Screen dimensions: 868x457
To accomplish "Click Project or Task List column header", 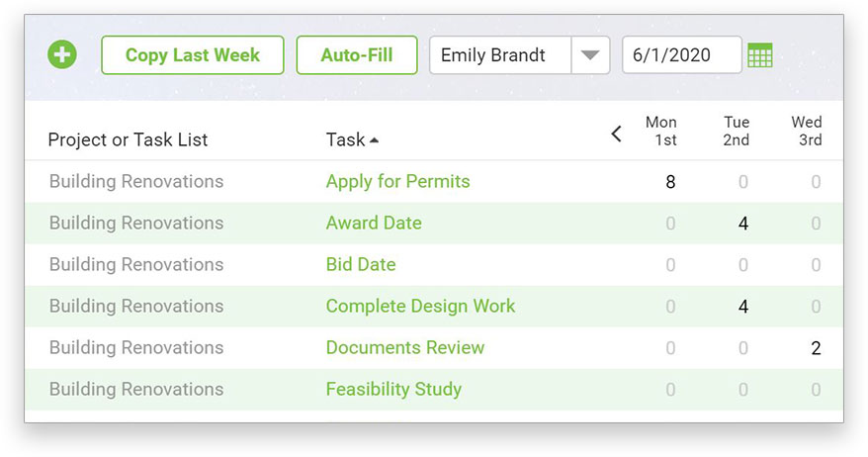I will (128, 139).
